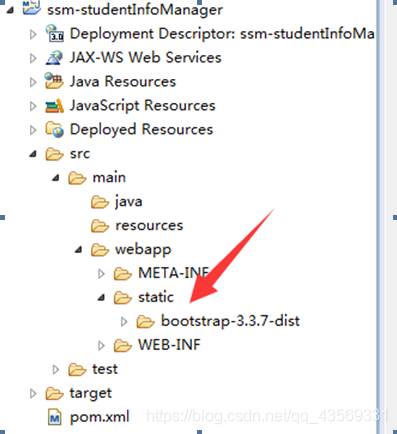Click the target folder icon
Screen dimensions: 397x434
(x=54, y=394)
